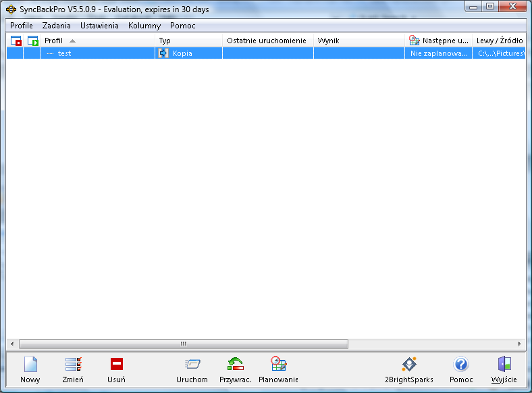
Task: Open the Ustawienia menu
Action: [99, 26]
